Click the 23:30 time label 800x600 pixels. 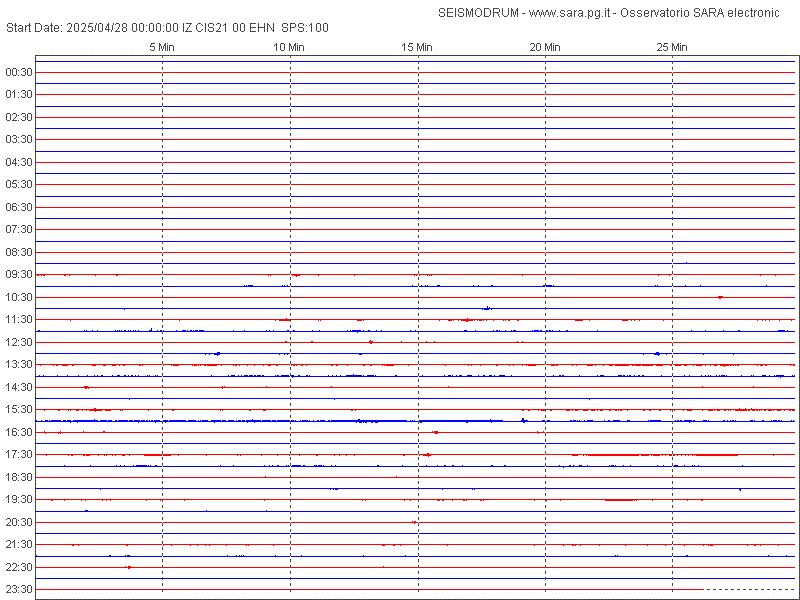pyautogui.click(x=19, y=589)
